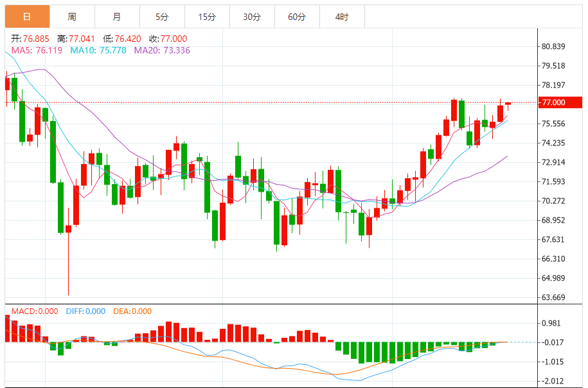
Task: Click the -0.017 MACD axis label
Action: pos(553,342)
